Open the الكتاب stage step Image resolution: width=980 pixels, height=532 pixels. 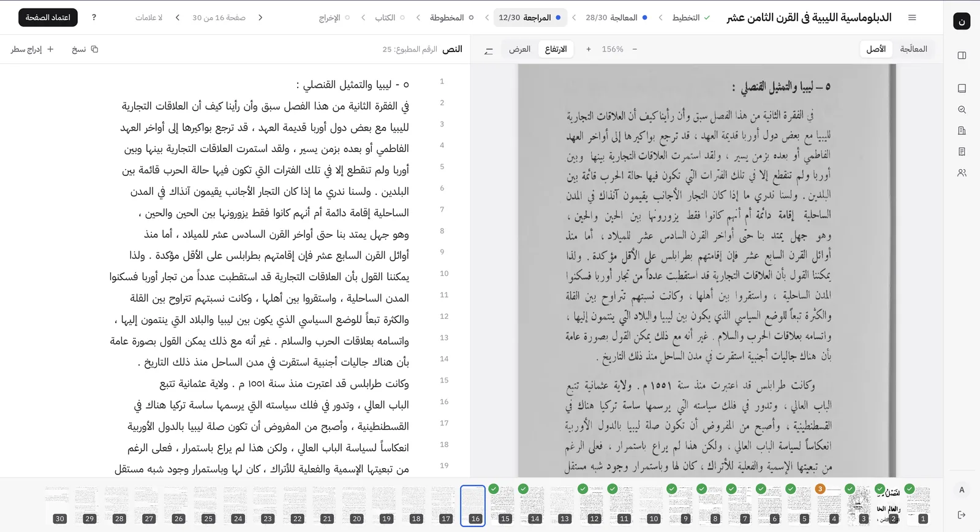click(x=390, y=18)
